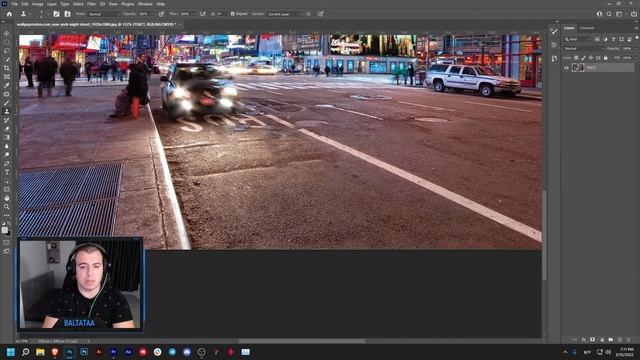Turn layer filtering on or off
This screenshot has height=360, width=640.
click(636, 38)
